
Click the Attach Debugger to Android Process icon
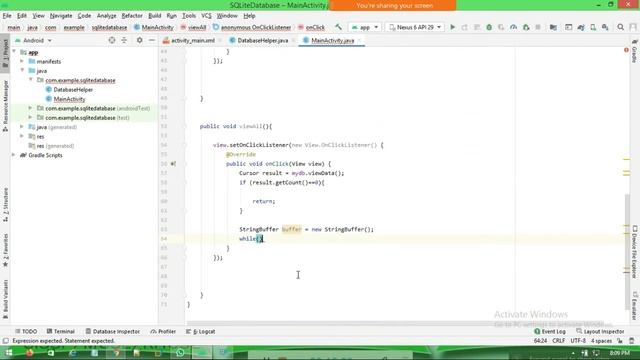pyautogui.click(x=526, y=27)
